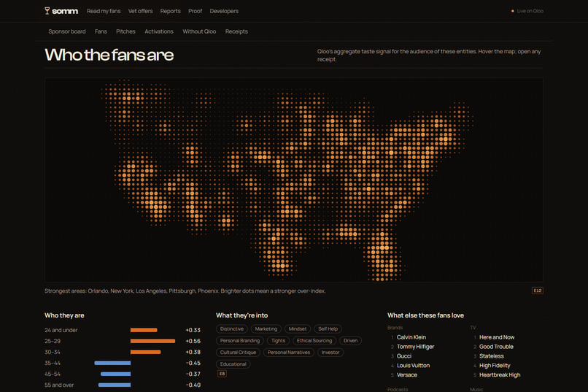Click the 24 and under bar
The image size is (588, 392).
pos(144,330)
